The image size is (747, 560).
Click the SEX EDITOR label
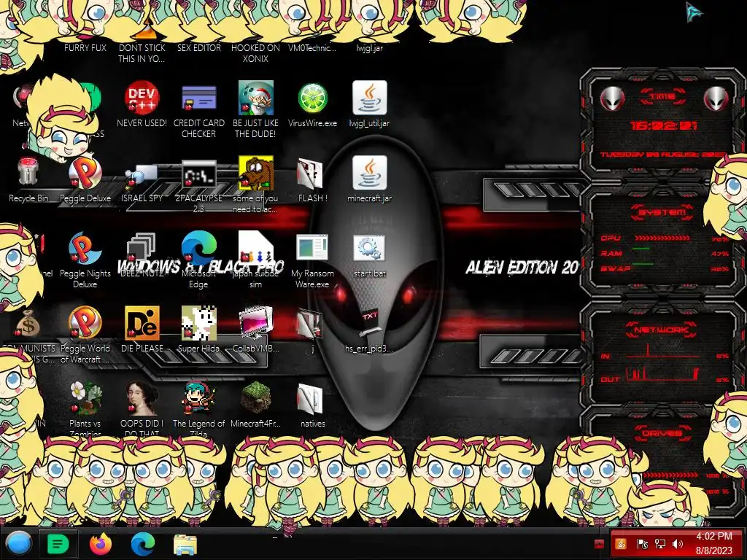[198, 47]
